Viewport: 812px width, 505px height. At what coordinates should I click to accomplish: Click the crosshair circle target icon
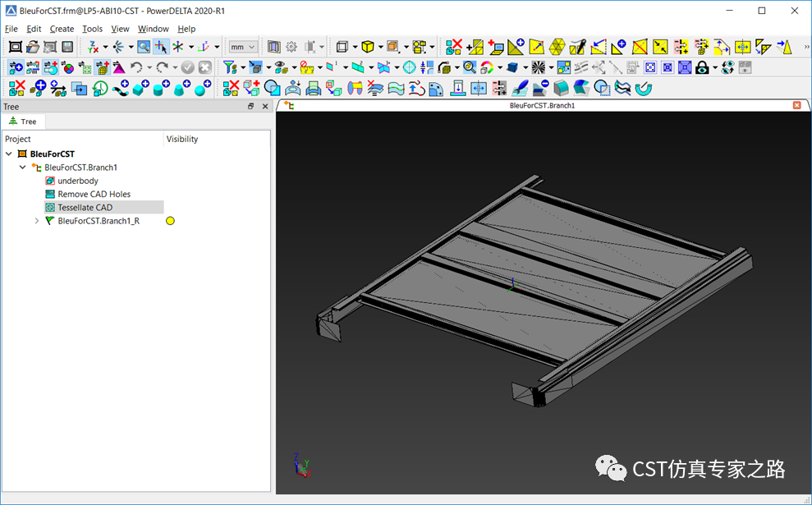409,67
